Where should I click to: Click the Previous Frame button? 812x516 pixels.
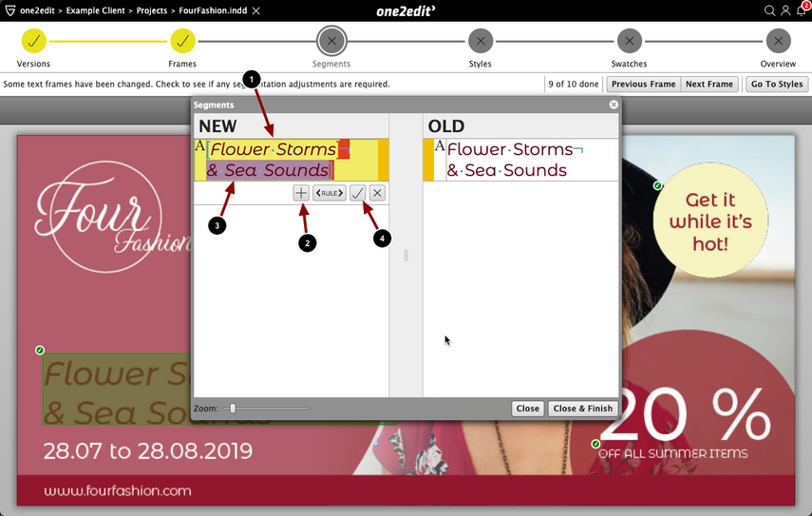[643, 84]
